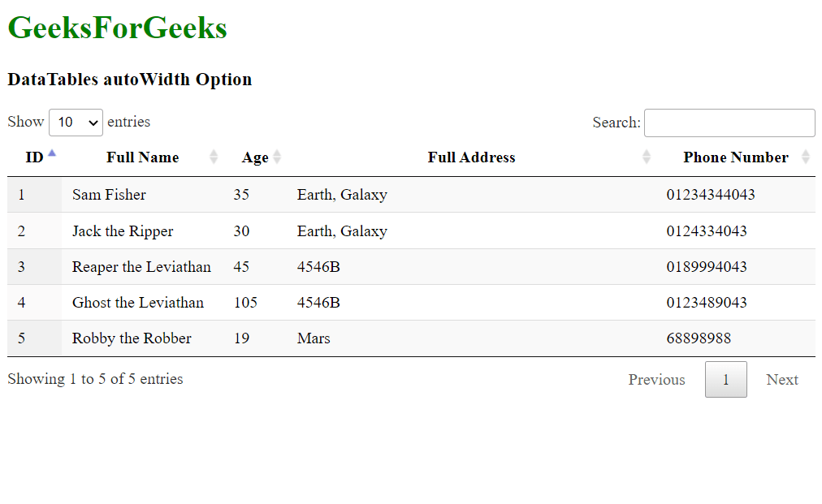Click the Phone Number sort arrows icon
Viewport: 822px width, 504px height.
[x=806, y=157]
